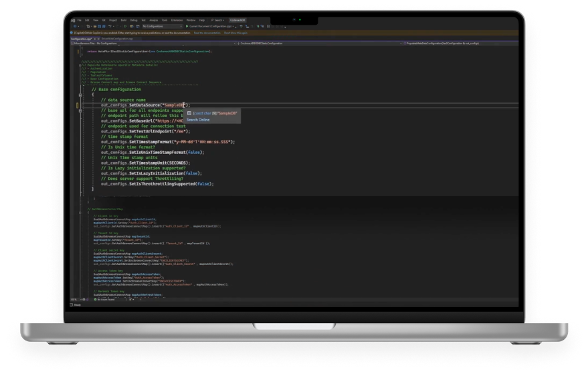The width and height of the screenshot is (588, 374).
Task: Open the Extensions menu
Action: click(177, 20)
